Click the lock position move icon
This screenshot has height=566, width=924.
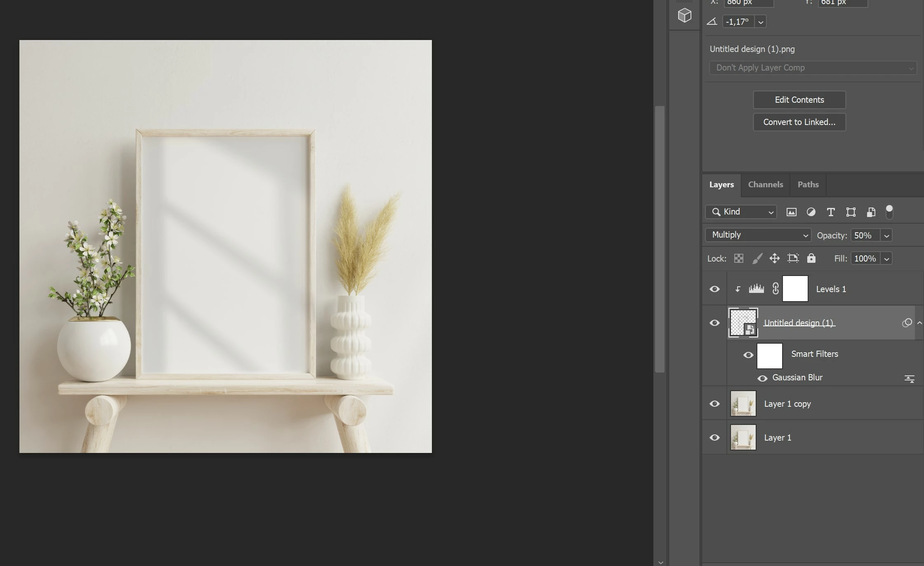(774, 258)
